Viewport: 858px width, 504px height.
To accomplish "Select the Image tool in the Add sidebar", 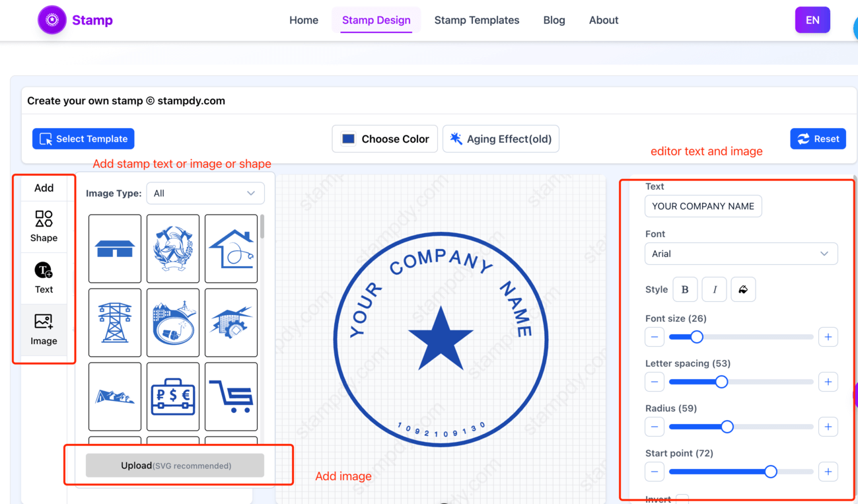I will click(44, 329).
